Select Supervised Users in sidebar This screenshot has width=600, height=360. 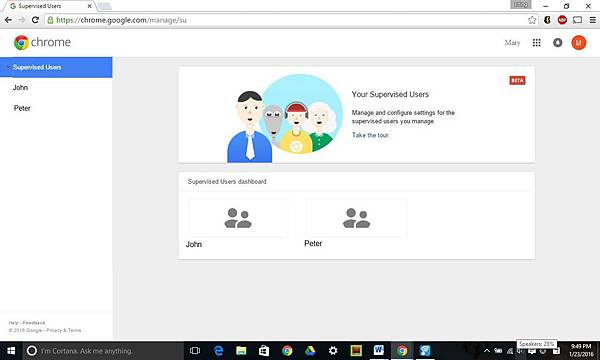[x=56, y=67]
